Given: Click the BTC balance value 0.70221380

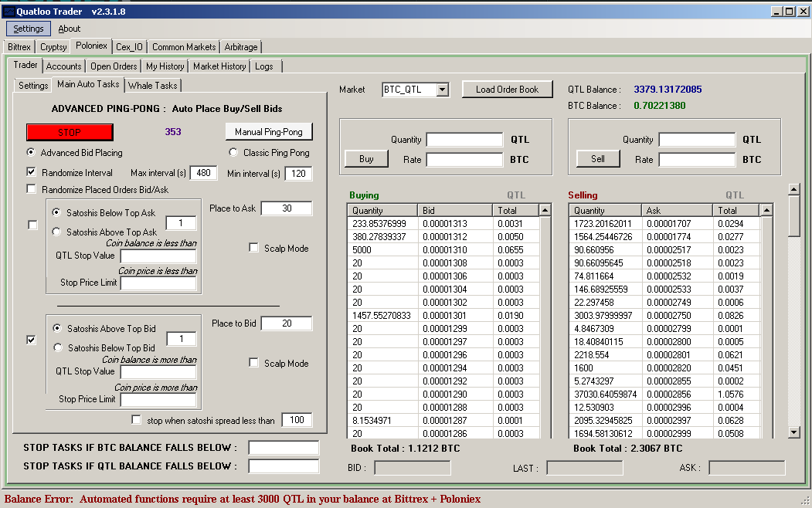Looking at the screenshot, I should [x=659, y=106].
